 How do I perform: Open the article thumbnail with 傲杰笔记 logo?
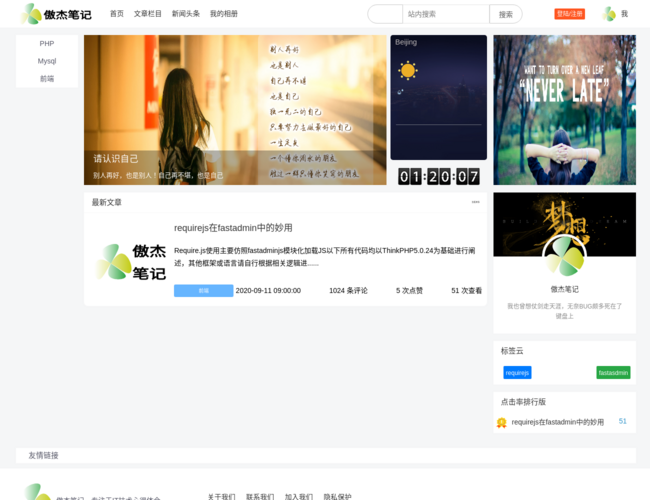(130, 262)
